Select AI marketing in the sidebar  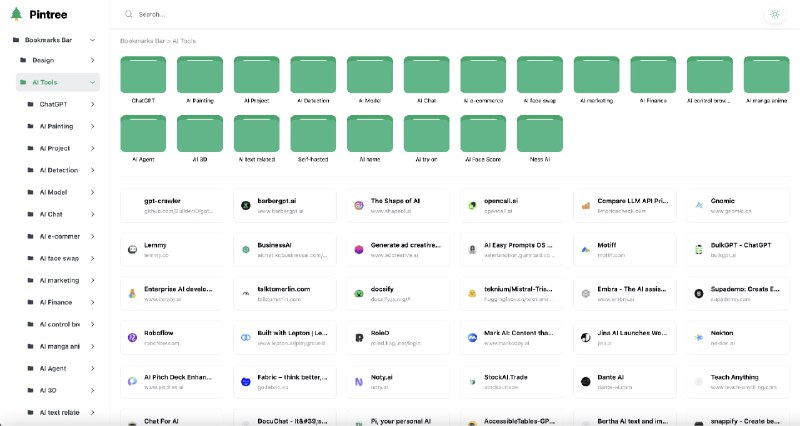click(58, 280)
